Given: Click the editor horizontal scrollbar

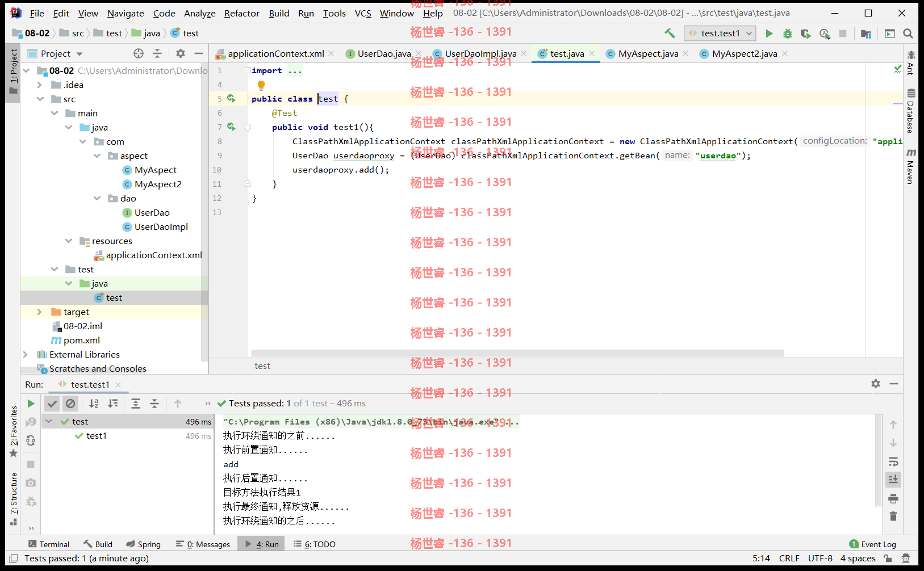Looking at the screenshot, I should tap(517, 353).
